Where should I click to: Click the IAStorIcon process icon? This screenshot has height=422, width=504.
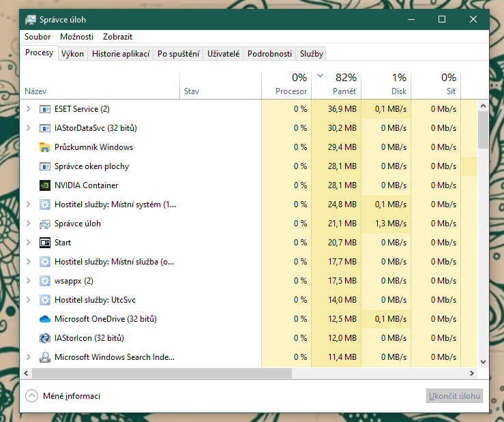point(45,338)
